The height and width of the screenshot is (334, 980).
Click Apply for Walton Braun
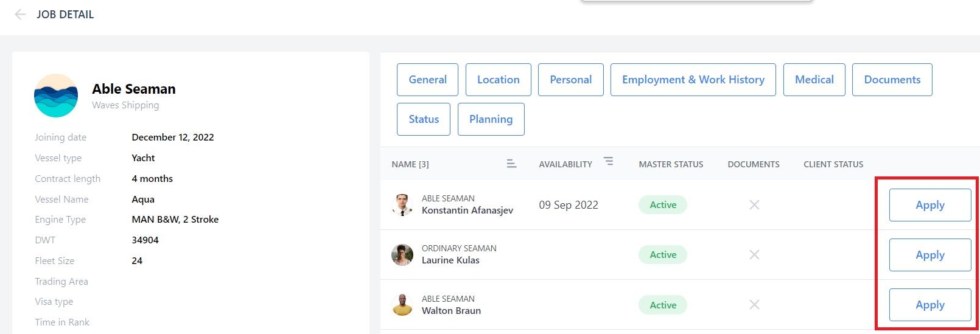(930, 305)
